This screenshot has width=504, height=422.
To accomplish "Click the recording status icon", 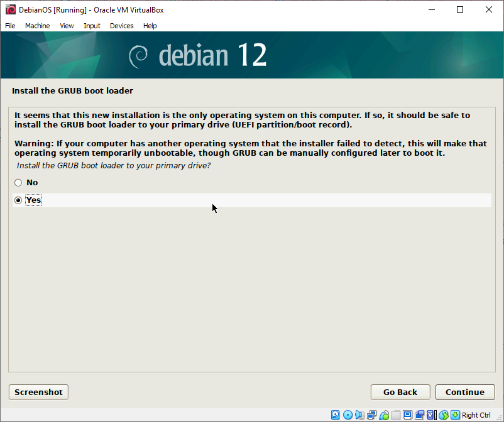I will tap(419, 415).
